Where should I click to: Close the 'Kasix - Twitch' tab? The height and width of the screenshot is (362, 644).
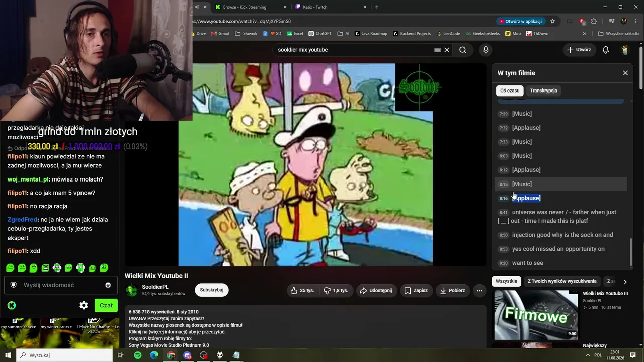click(x=366, y=7)
